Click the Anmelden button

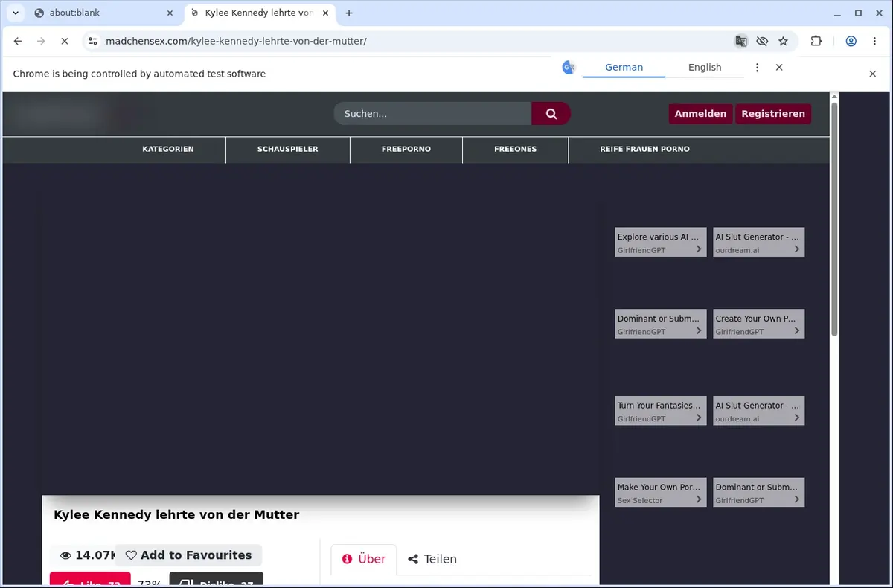(700, 114)
